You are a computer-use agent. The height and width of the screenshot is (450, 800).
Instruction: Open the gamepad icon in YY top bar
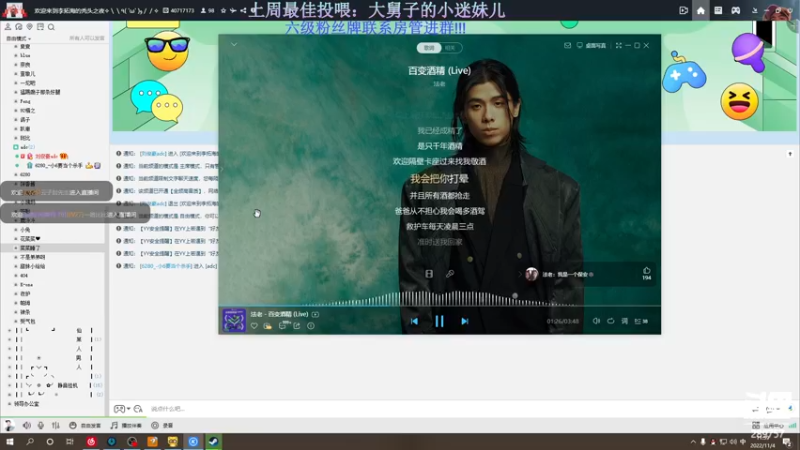[736, 10]
